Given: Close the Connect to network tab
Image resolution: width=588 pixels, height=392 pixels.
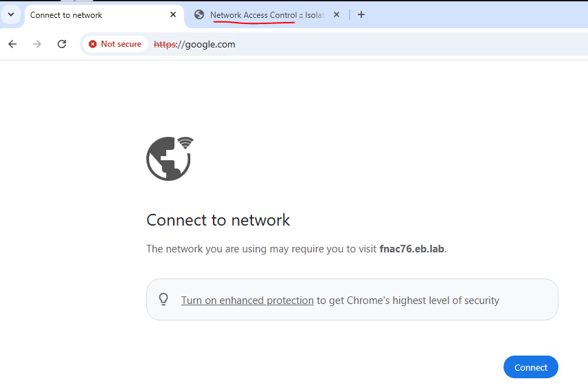Looking at the screenshot, I should [173, 14].
